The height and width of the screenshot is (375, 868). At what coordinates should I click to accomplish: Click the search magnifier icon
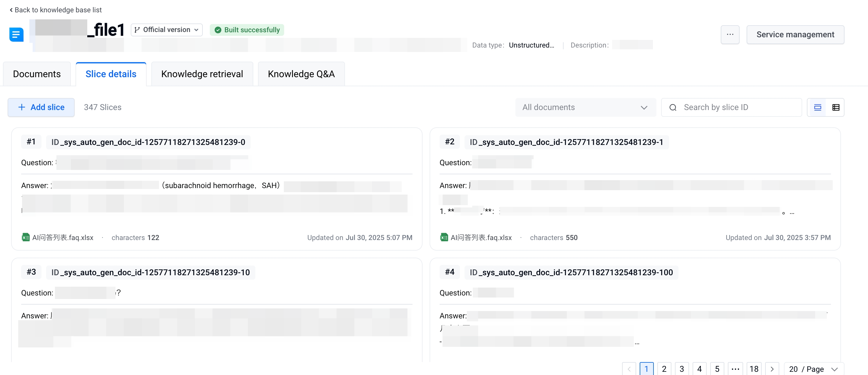(673, 107)
